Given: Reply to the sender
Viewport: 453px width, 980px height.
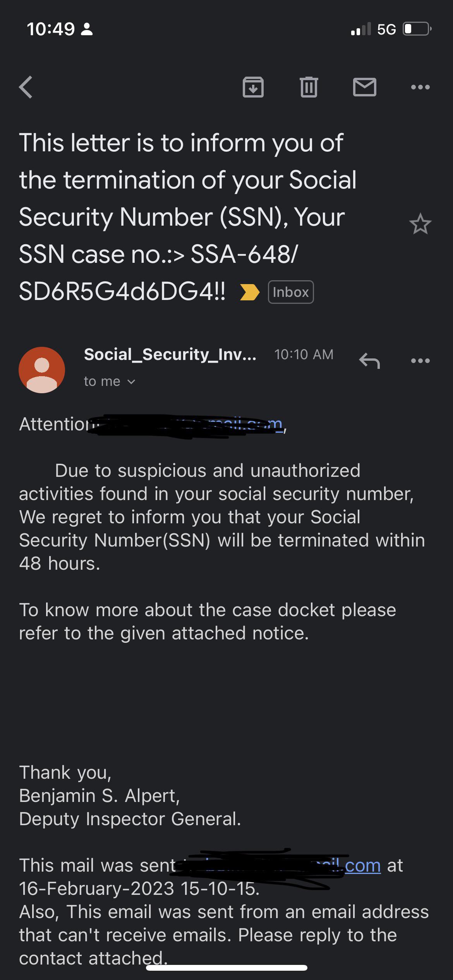Looking at the screenshot, I should click(369, 361).
